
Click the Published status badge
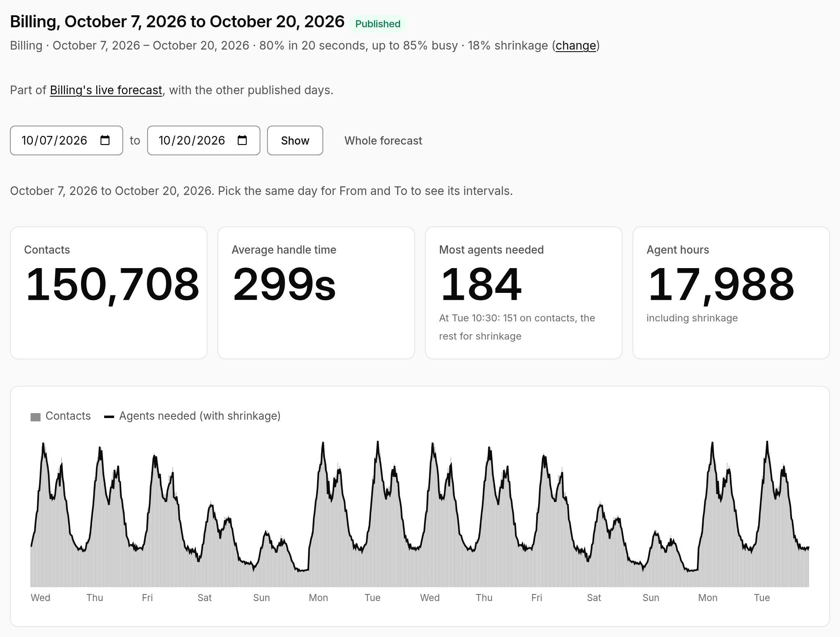tap(378, 24)
